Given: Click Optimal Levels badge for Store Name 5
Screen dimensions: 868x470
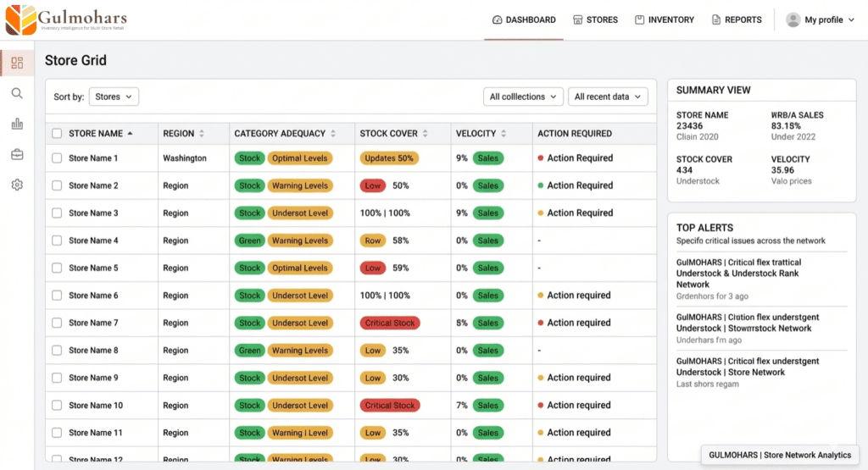Looking at the screenshot, I should (x=300, y=268).
